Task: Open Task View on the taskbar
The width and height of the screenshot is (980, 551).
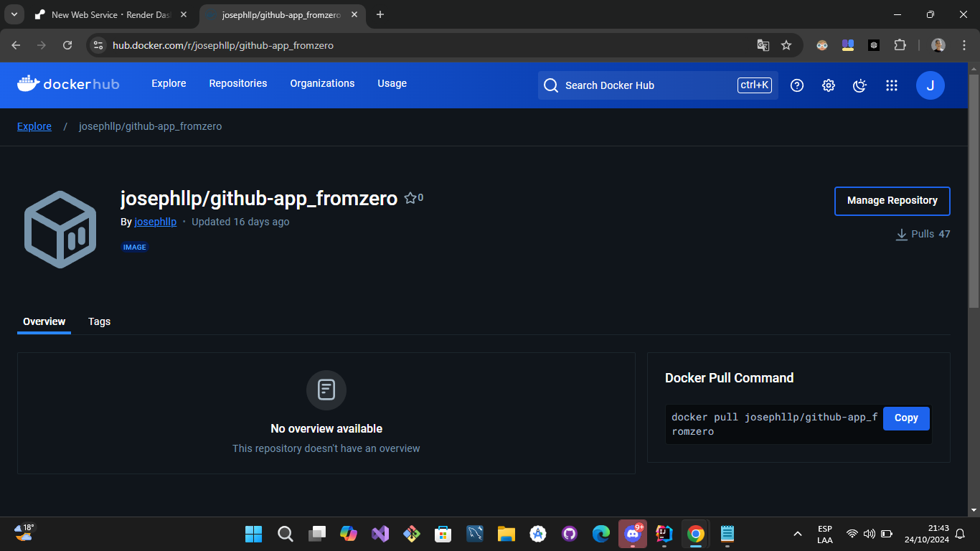Action: (x=316, y=534)
